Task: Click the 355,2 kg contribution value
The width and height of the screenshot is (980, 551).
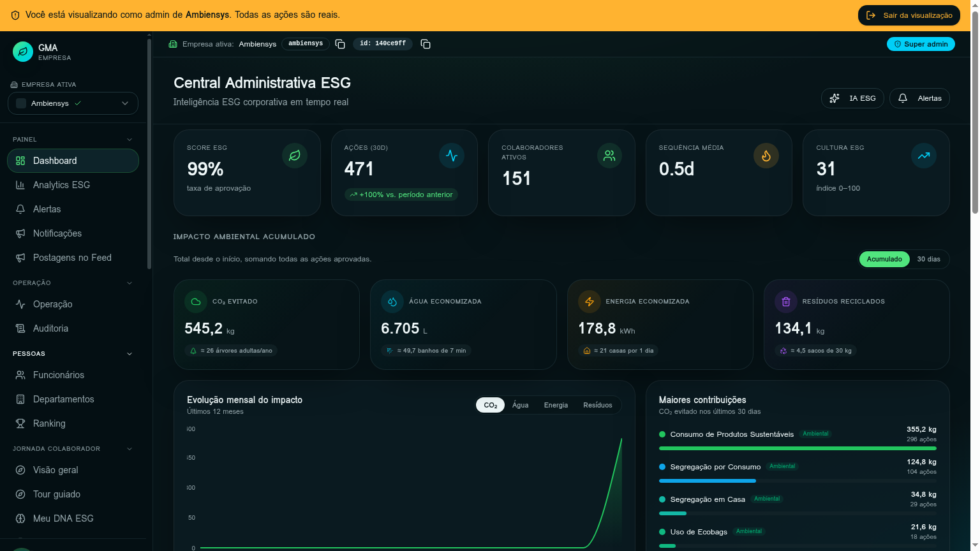Action: pos(921,429)
